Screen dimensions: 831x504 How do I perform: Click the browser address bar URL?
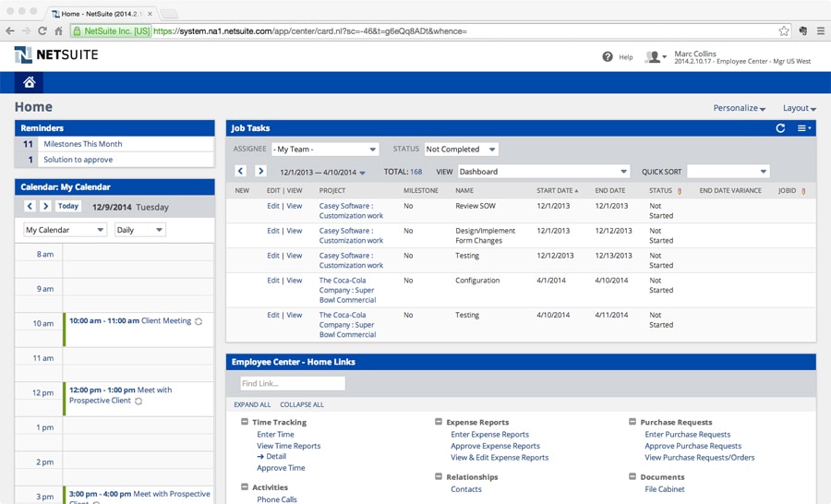click(310, 31)
